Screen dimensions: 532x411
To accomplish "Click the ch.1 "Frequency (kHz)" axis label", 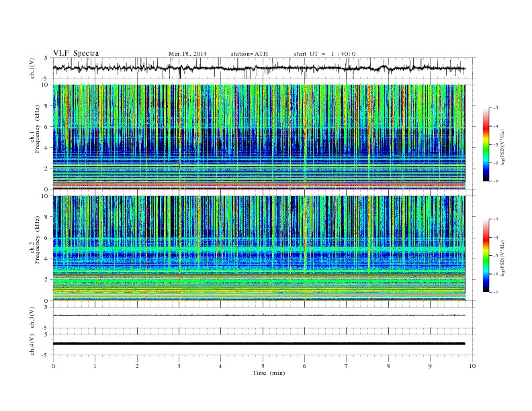I will point(38,129).
